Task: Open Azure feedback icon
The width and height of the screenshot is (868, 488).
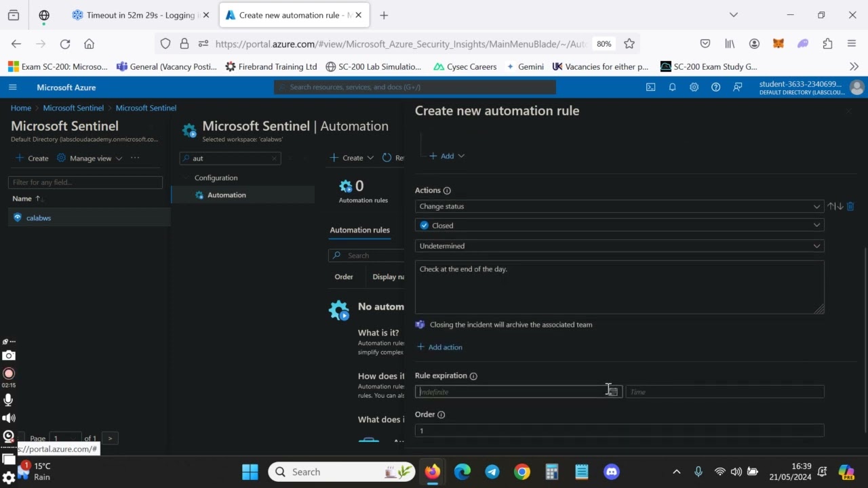Action: pyautogui.click(x=738, y=87)
